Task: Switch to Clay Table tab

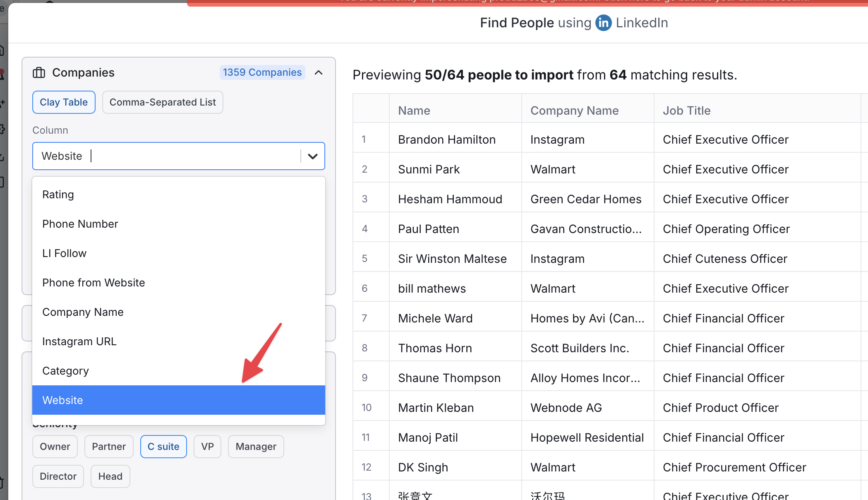Action: coord(64,102)
